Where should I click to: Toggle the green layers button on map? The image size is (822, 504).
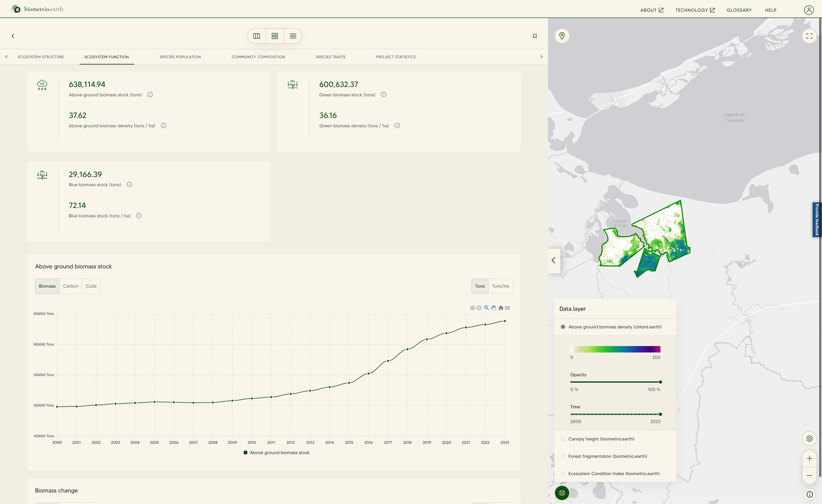coord(562,493)
